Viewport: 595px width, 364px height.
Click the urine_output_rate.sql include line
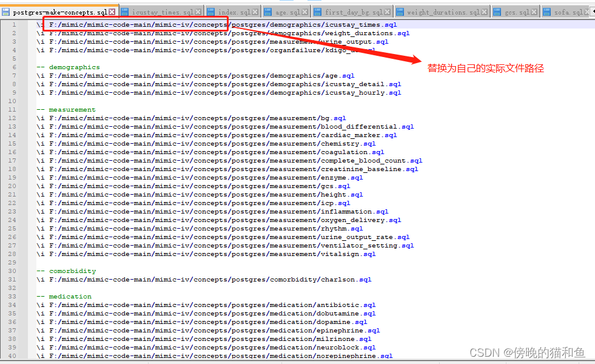point(223,237)
